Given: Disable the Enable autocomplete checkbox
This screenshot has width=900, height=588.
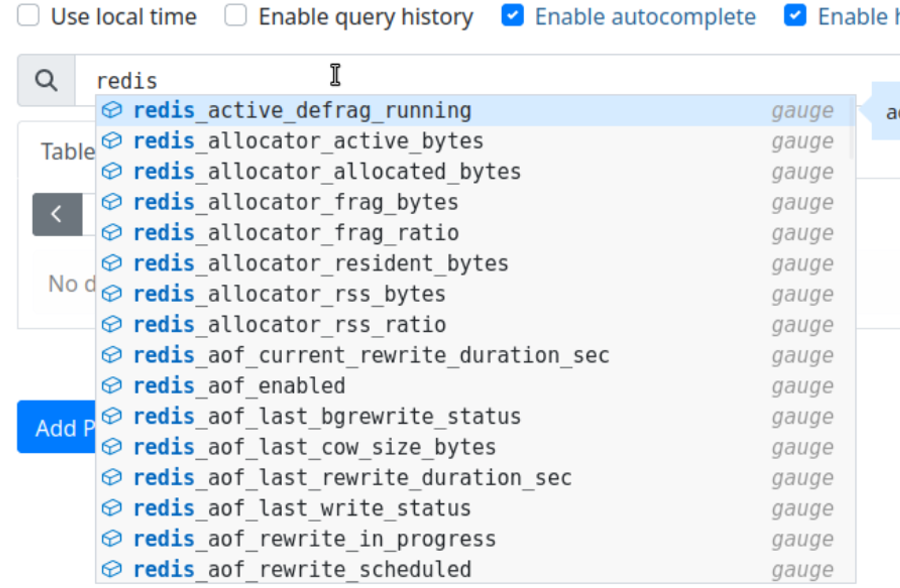Looking at the screenshot, I should 513,16.
